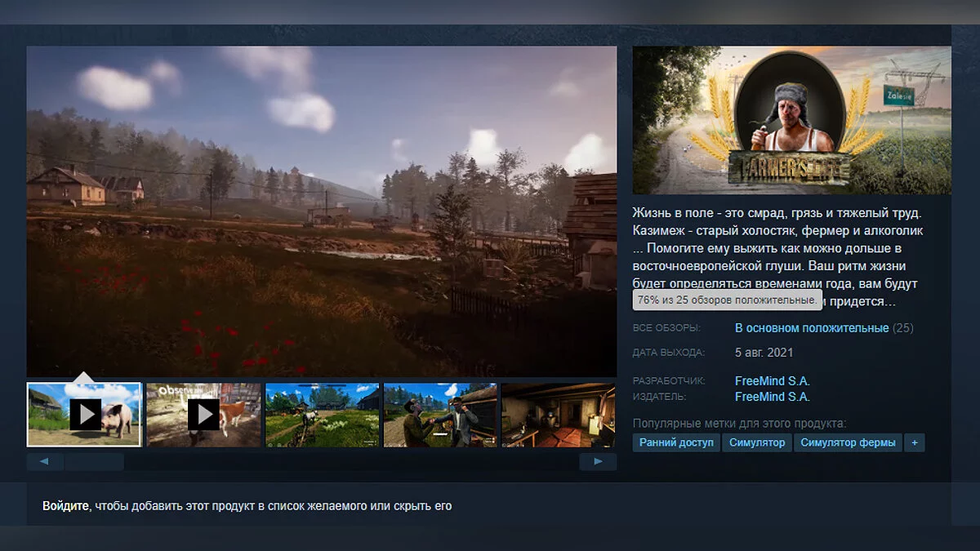Open the 'Ранний доступ' tag

tap(676, 442)
